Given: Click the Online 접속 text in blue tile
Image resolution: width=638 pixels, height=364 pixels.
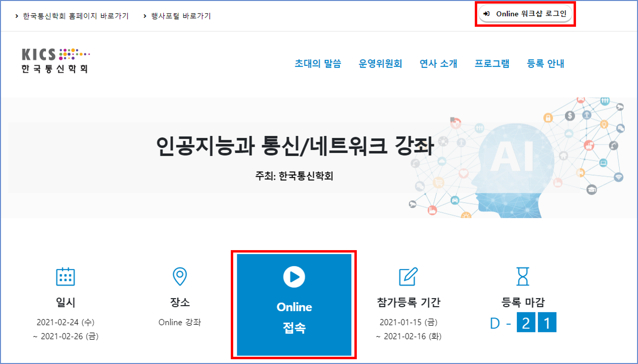Looking at the screenshot, I should [294, 317].
